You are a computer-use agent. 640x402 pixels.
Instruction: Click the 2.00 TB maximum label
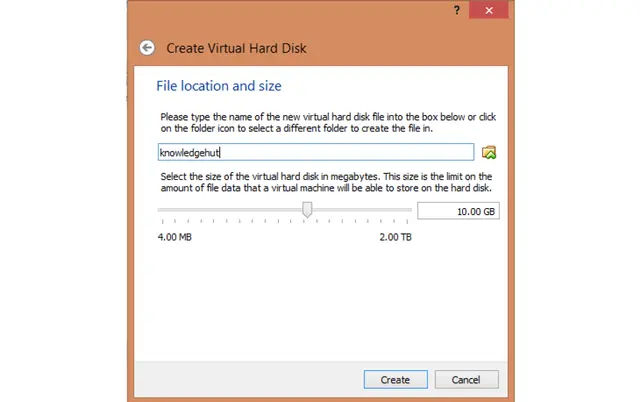click(396, 237)
